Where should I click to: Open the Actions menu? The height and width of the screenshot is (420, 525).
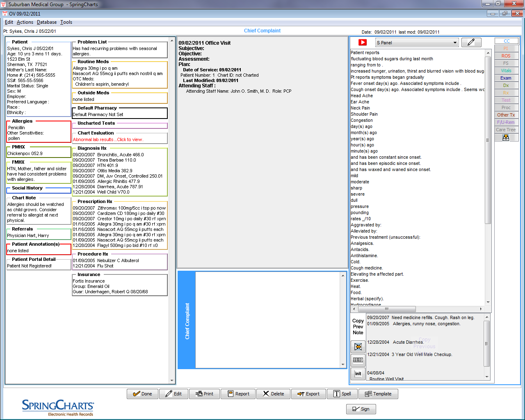click(x=25, y=22)
